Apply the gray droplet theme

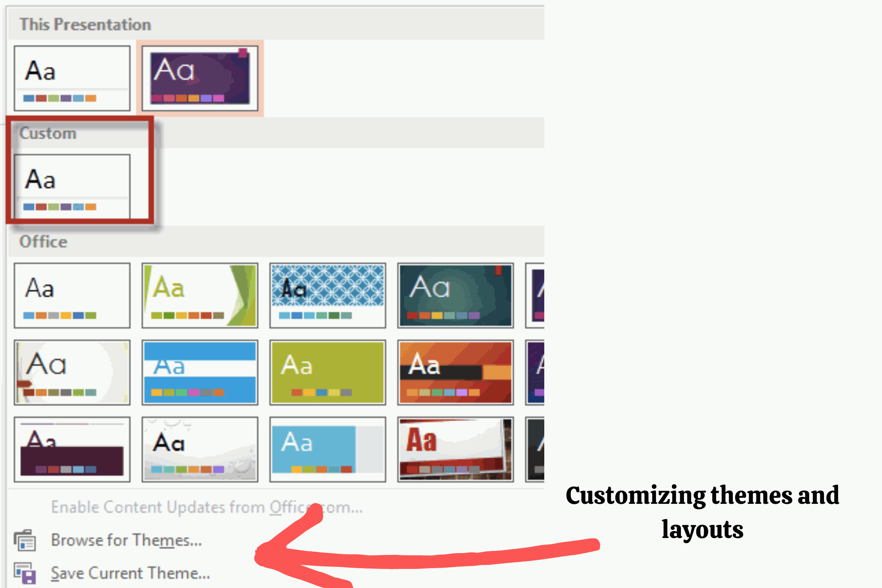[200, 449]
